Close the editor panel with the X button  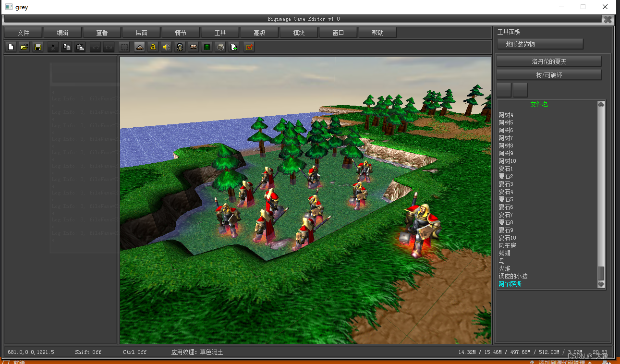click(x=608, y=19)
